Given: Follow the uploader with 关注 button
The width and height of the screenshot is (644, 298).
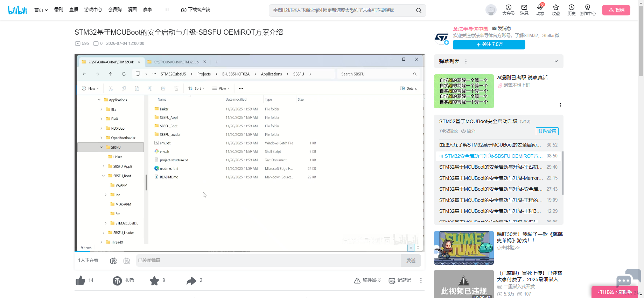Looking at the screenshot, I should (x=489, y=45).
